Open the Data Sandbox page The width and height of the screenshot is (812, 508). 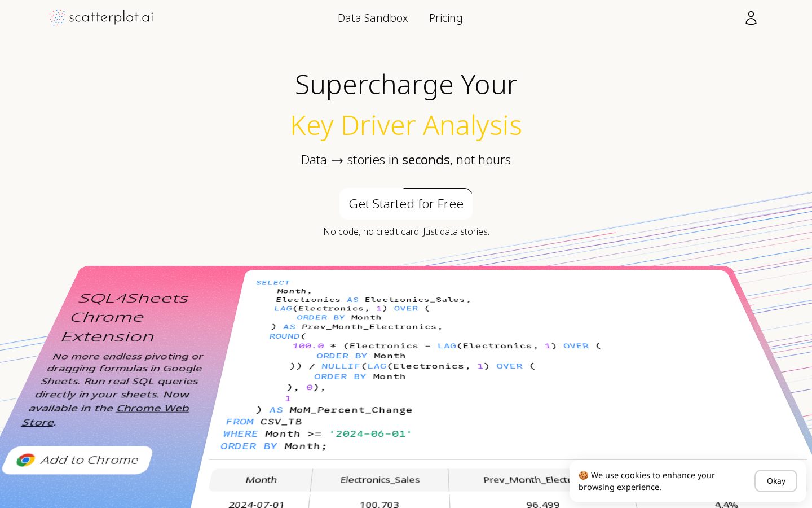pos(373,18)
